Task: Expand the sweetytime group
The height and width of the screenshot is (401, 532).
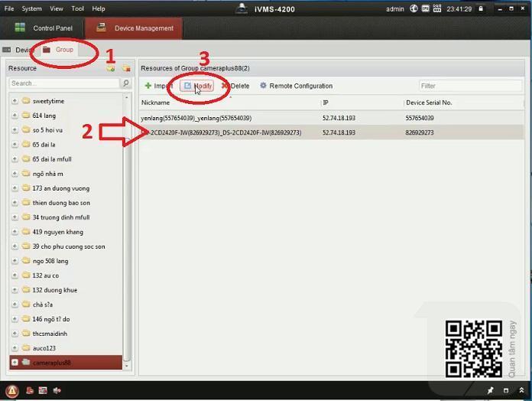Action: pos(15,101)
